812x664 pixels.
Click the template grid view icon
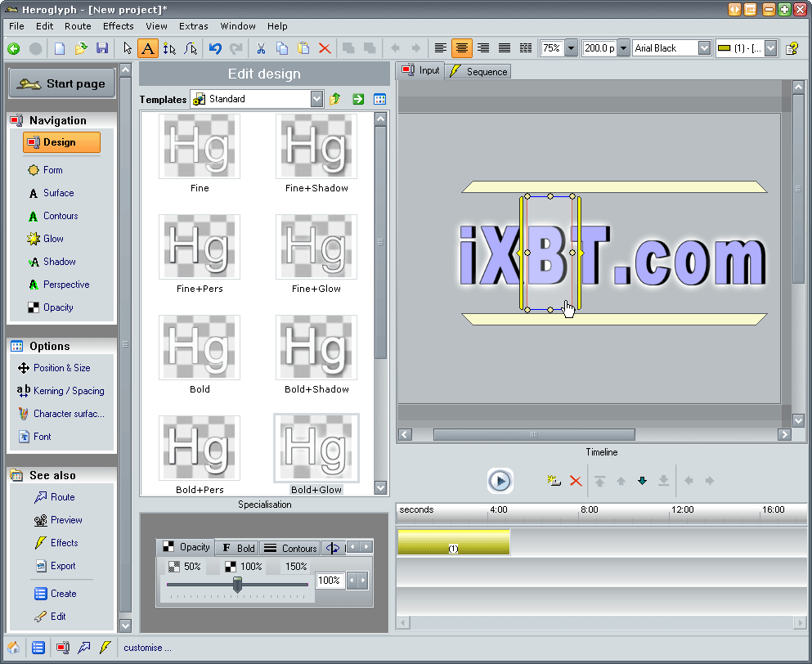(x=379, y=99)
